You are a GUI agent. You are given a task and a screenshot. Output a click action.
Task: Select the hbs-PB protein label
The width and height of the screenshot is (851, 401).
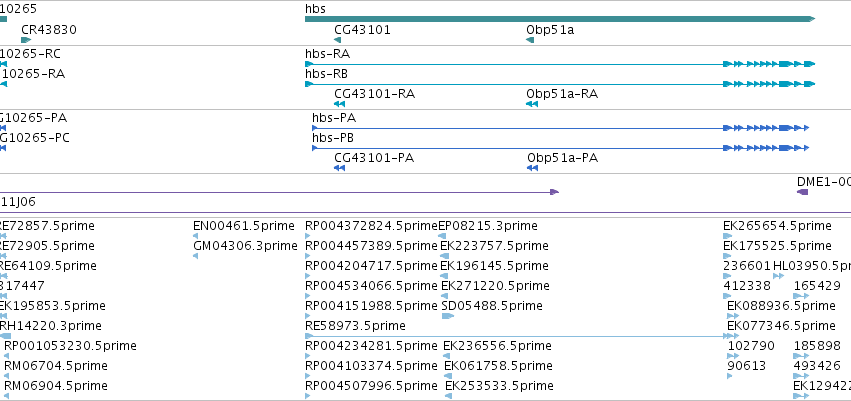(333, 138)
